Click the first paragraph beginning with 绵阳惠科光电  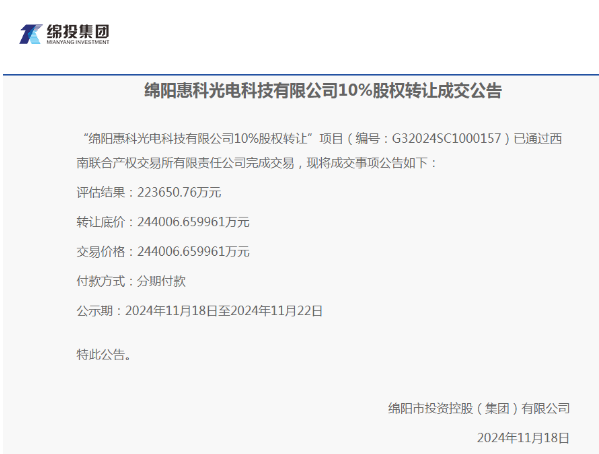point(319,151)
